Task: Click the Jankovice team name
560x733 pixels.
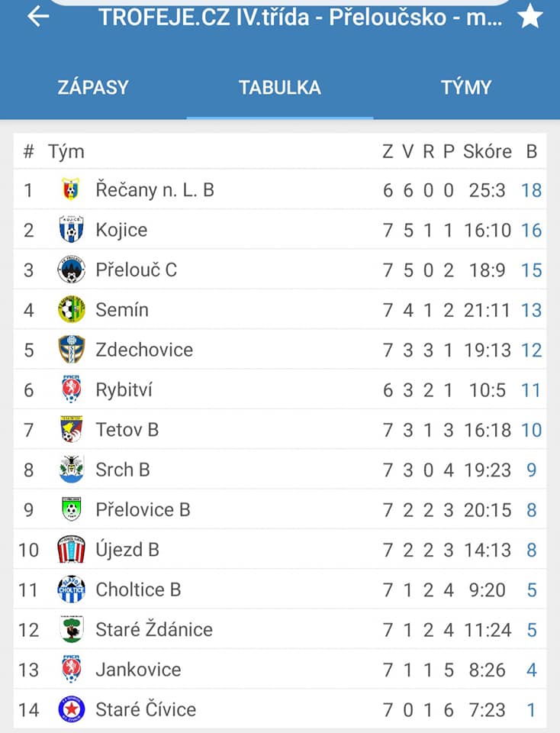Action: coord(138,670)
